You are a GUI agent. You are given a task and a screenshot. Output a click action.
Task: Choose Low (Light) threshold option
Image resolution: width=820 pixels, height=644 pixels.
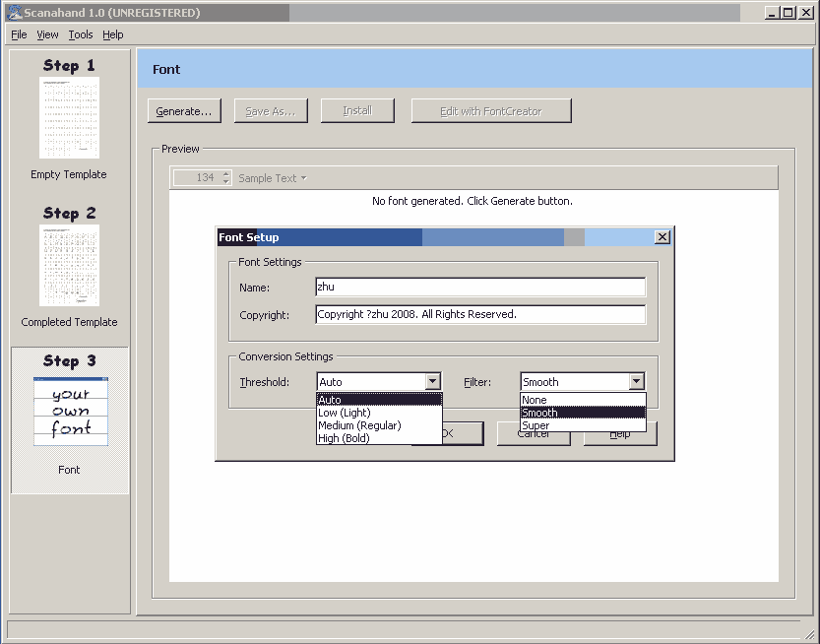[x=379, y=413]
